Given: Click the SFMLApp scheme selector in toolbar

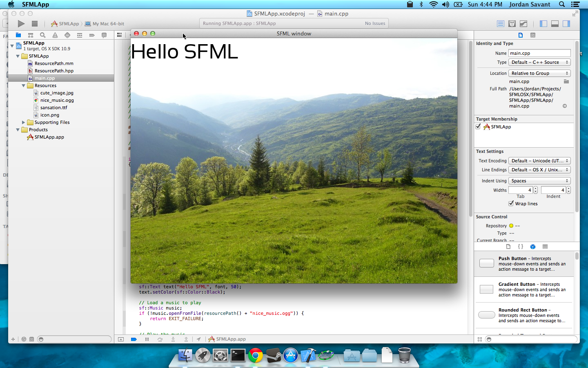Looking at the screenshot, I should 65,24.
